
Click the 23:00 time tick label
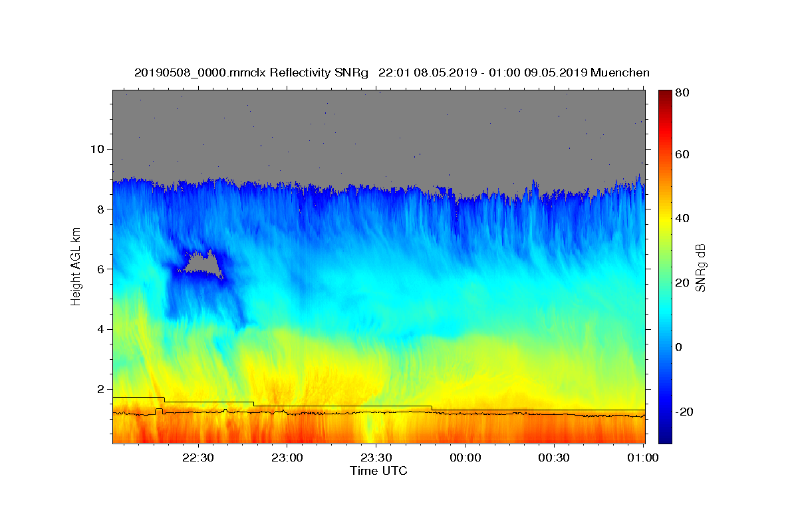point(287,458)
